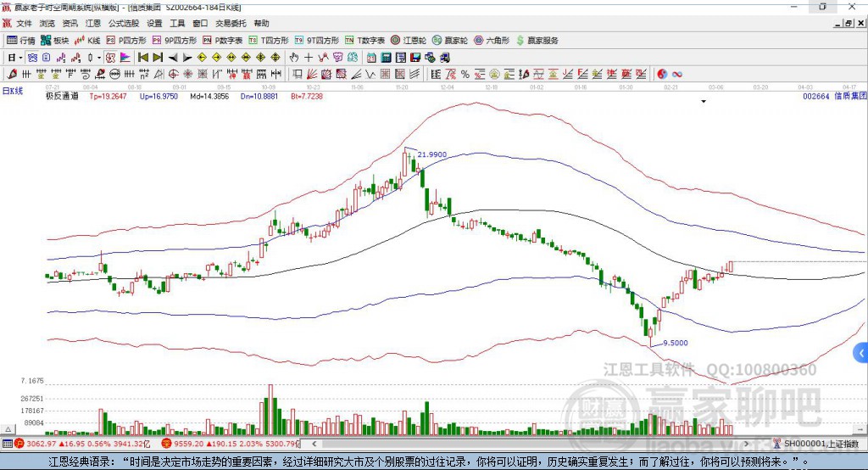
Task: Open the 工具 menu
Action: coord(177,23)
